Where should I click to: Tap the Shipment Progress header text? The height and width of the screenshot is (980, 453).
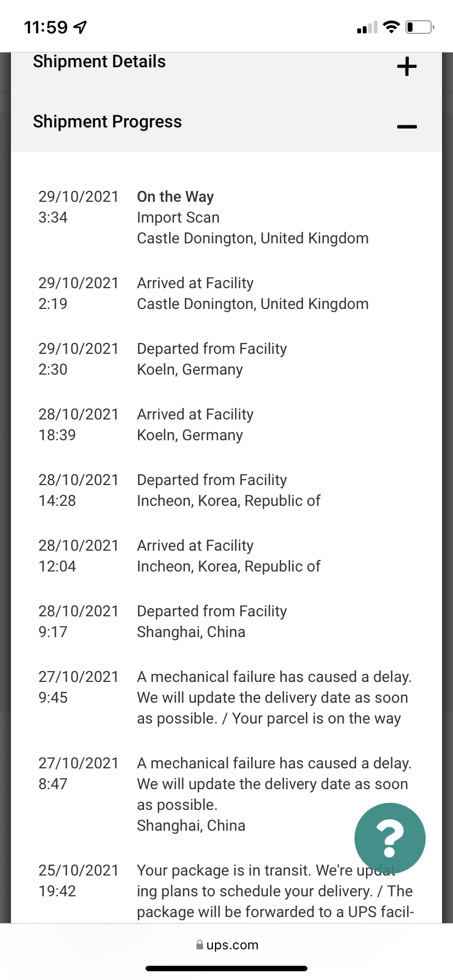click(107, 121)
